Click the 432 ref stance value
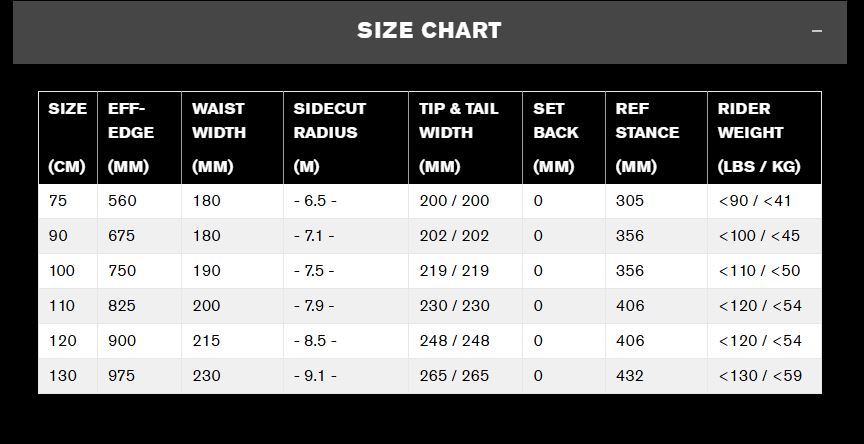Screen dimensions: 864x444 click(x=630, y=376)
